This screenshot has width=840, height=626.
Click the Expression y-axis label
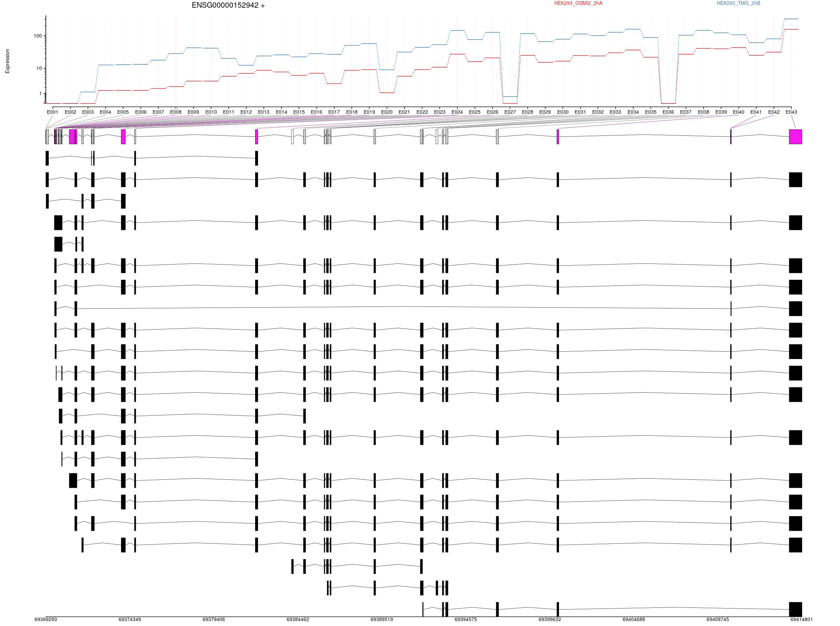(x=7, y=61)
